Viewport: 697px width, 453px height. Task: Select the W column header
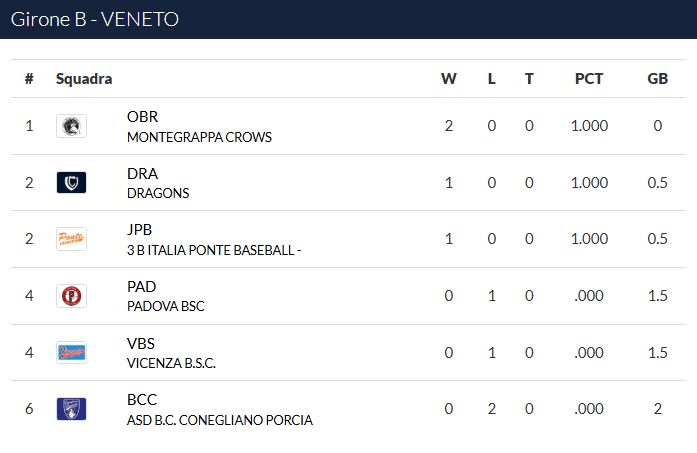[449, 79]
